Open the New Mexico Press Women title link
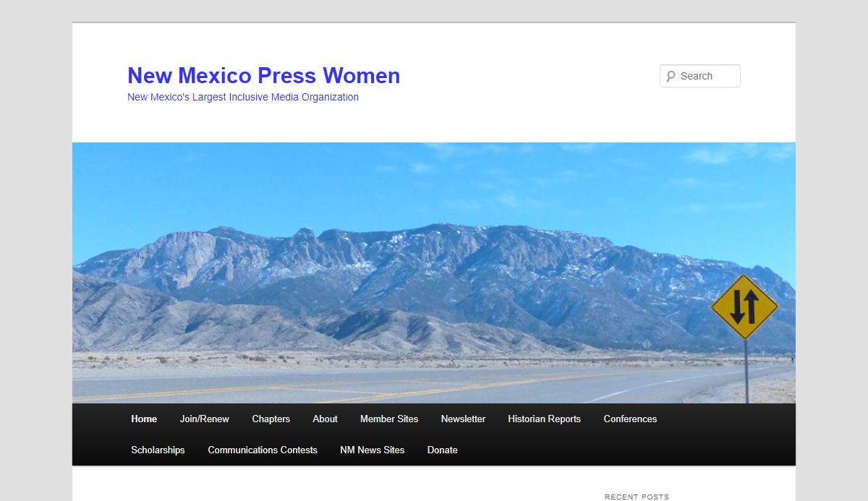The width and height of the screenshot is (868, 501). pyautogui.click(x=263, y=75)
